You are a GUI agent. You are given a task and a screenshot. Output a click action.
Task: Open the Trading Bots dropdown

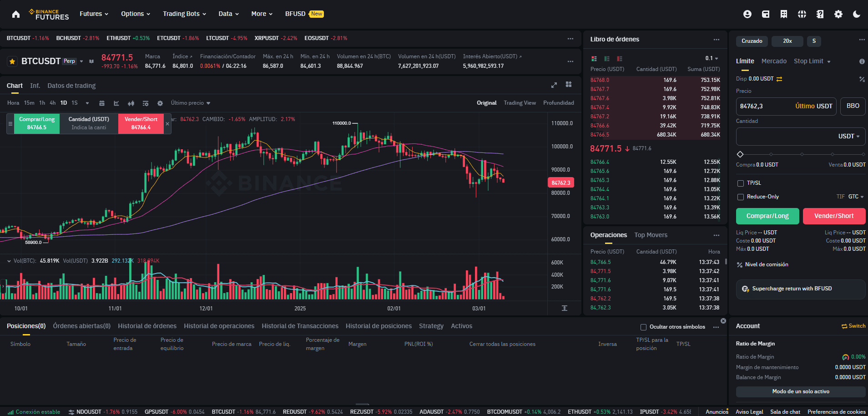[x=185, y=14]
